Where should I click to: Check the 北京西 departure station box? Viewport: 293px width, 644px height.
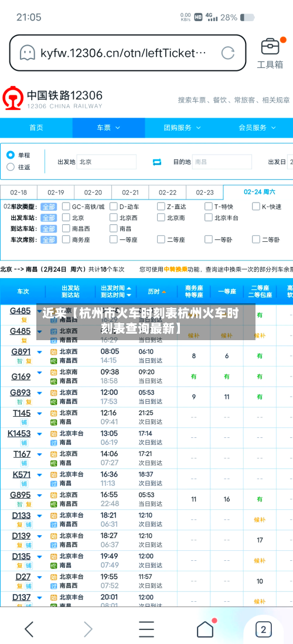[x=114, y=218]
